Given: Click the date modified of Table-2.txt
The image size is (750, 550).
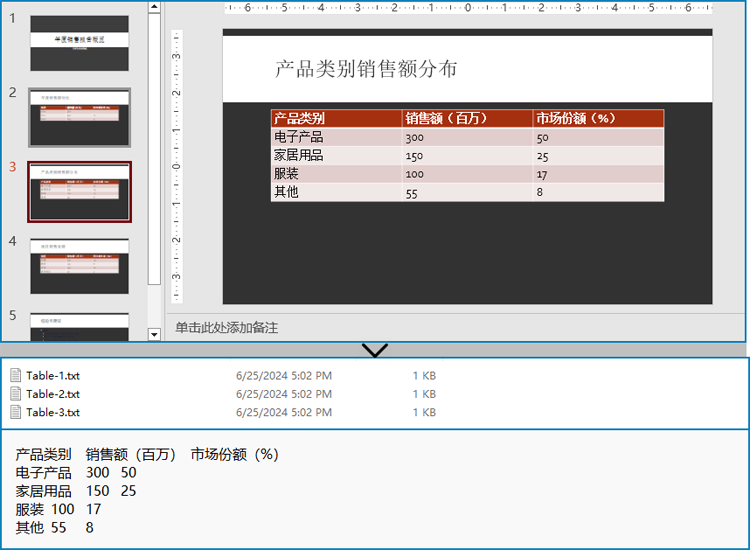Looking at the screenshot, I should click(284, 394).
